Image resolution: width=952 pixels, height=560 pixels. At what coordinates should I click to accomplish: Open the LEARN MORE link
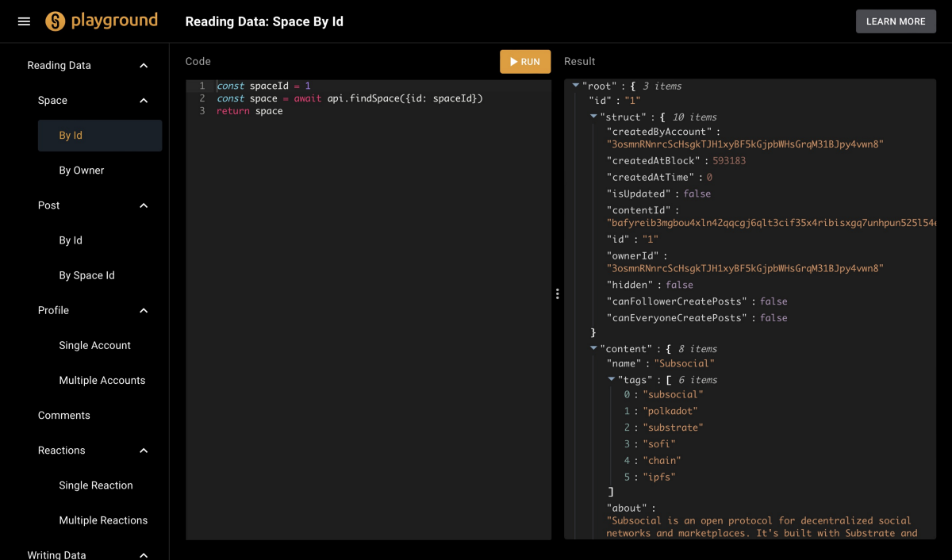click(x=896, y=21)
